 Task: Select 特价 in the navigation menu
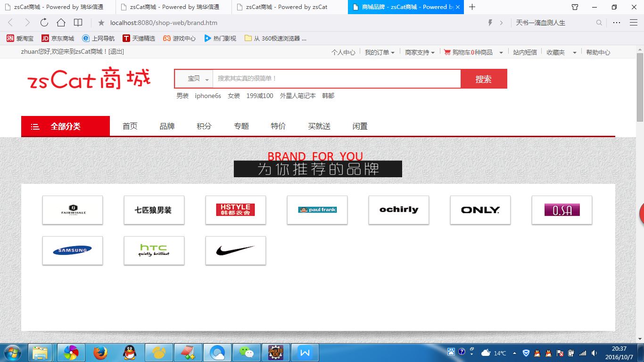click(278, 126)
